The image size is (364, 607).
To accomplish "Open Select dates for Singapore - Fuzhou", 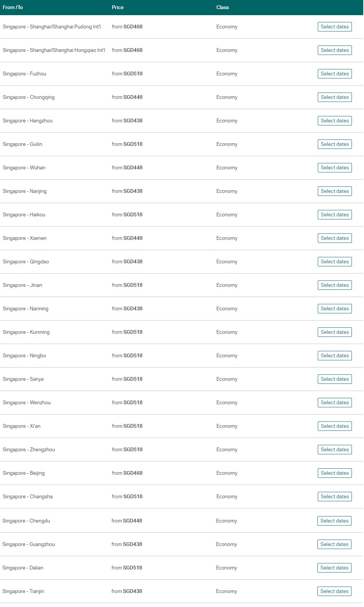I will (334, 74).
